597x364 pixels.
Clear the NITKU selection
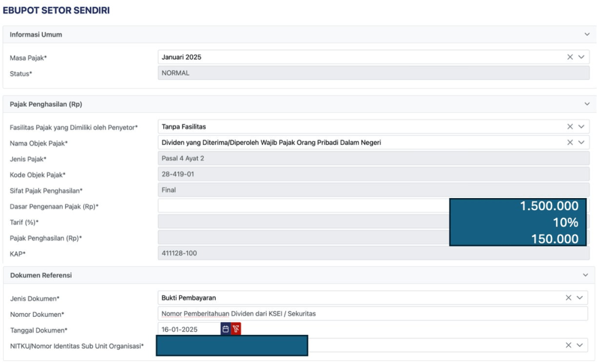point(568,345)
